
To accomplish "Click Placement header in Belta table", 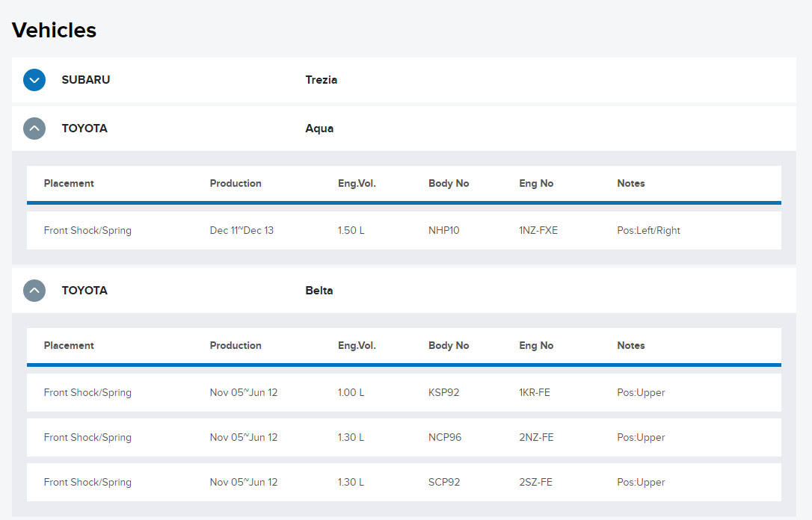I will point(69,345).
